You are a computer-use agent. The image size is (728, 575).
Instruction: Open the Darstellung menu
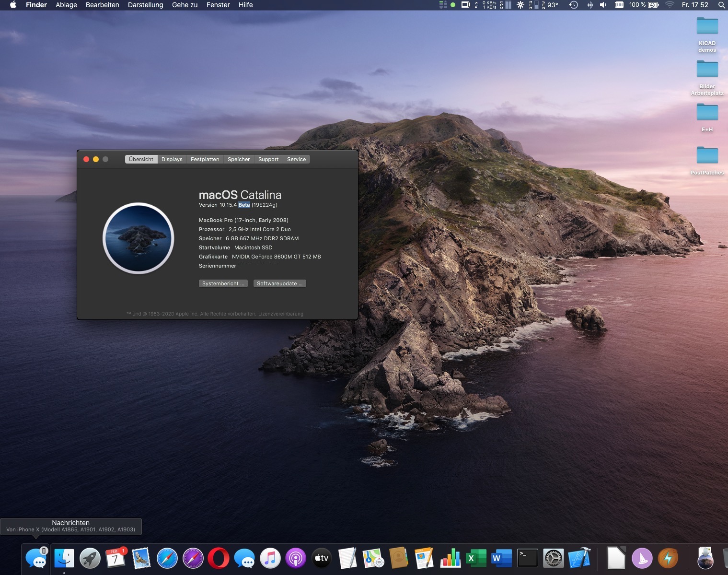145,5
